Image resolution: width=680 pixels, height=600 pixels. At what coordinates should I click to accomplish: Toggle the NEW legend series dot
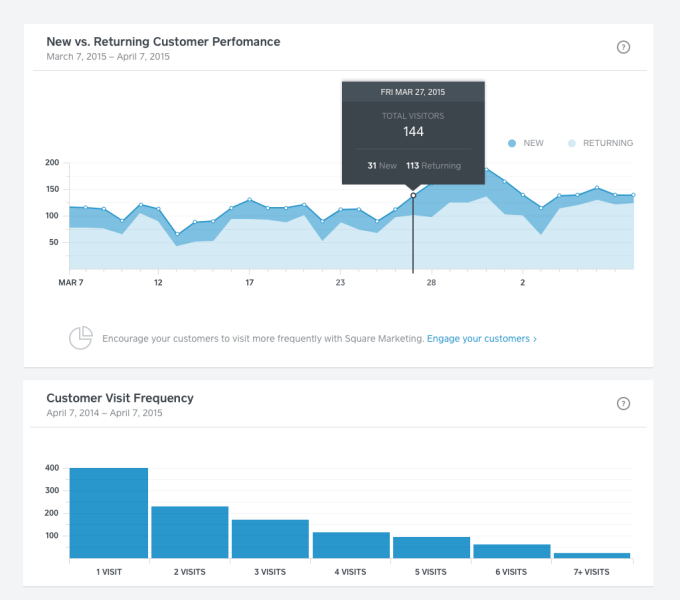click(512, 143)
